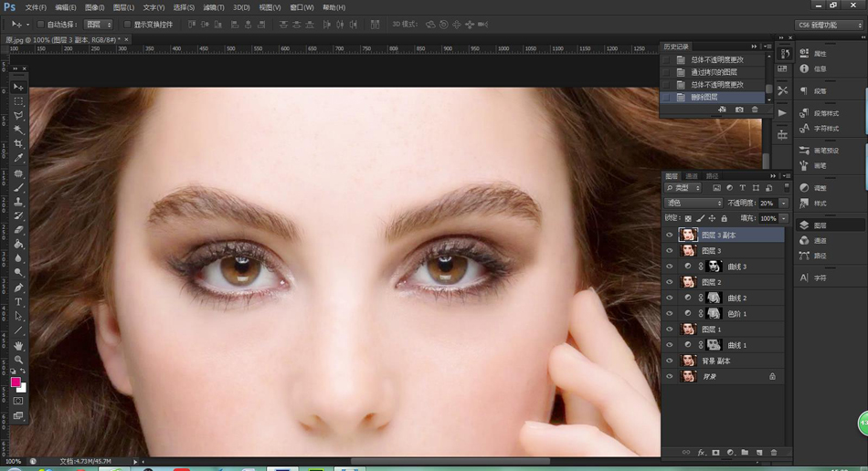Enable the 自动选择 checkbox

click(41, 25)
